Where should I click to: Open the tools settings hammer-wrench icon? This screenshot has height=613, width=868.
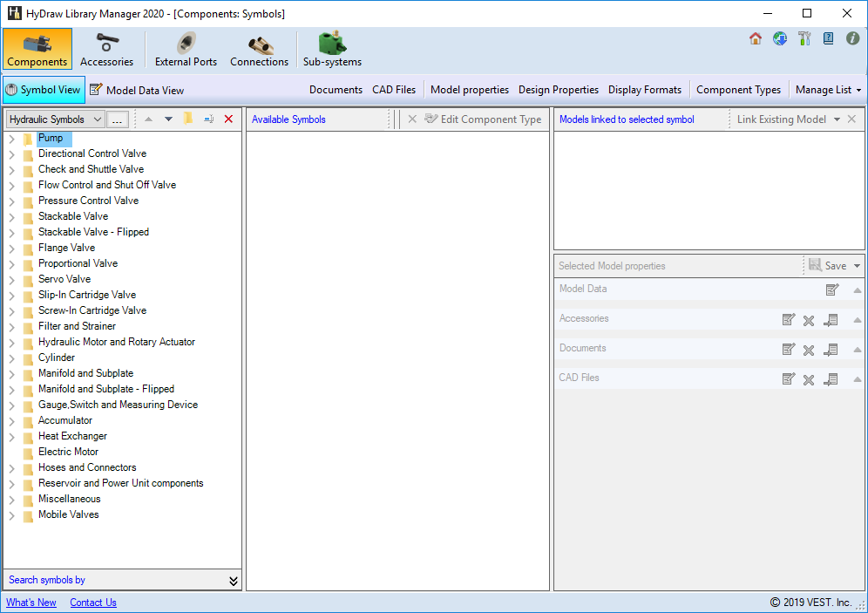coord(804,38)
